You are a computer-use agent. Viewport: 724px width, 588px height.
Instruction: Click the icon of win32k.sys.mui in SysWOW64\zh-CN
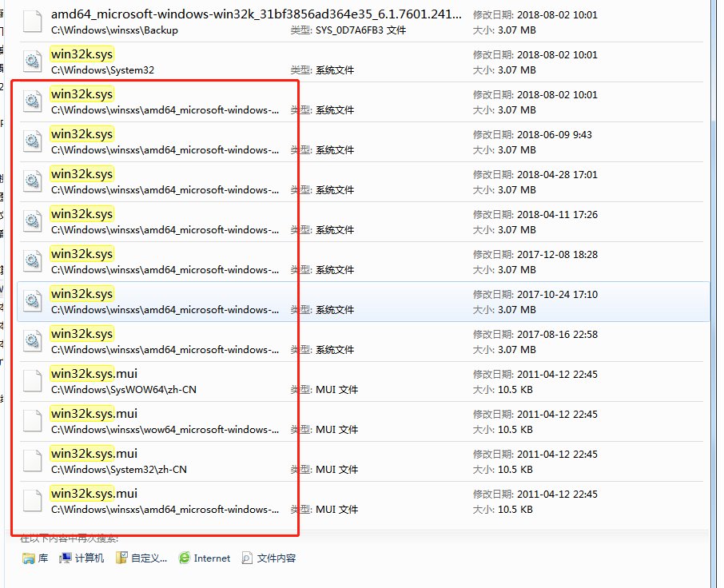coord(32,381)
